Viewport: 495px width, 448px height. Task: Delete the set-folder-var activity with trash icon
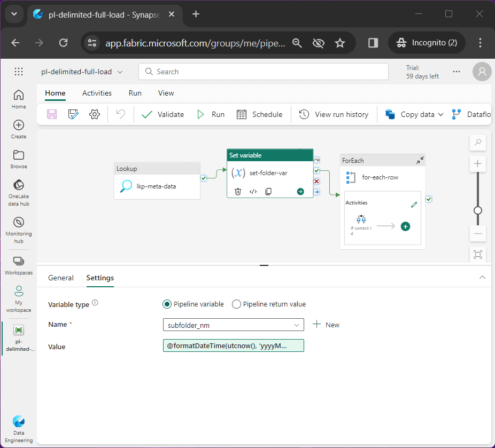pos(238,191)
